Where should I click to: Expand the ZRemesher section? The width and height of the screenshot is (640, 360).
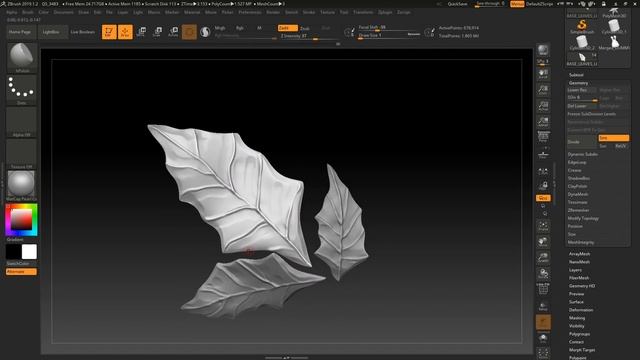click(x=578, y=210)
